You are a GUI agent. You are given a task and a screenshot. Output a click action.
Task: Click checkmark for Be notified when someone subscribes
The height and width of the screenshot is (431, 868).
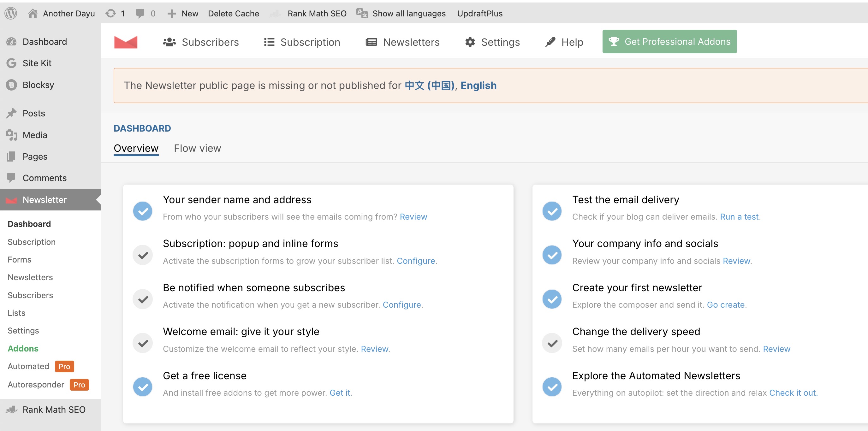(x=143, y=299)
